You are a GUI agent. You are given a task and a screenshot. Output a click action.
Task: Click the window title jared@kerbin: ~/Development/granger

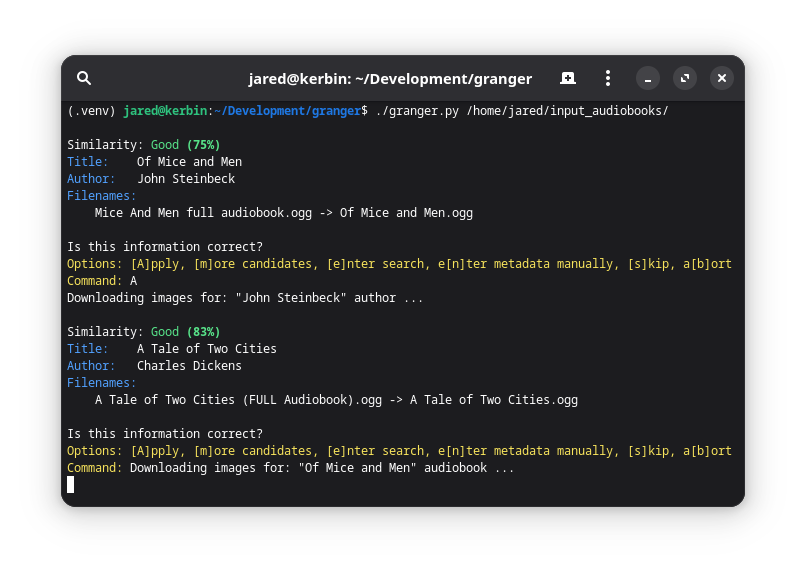point(390,79)
